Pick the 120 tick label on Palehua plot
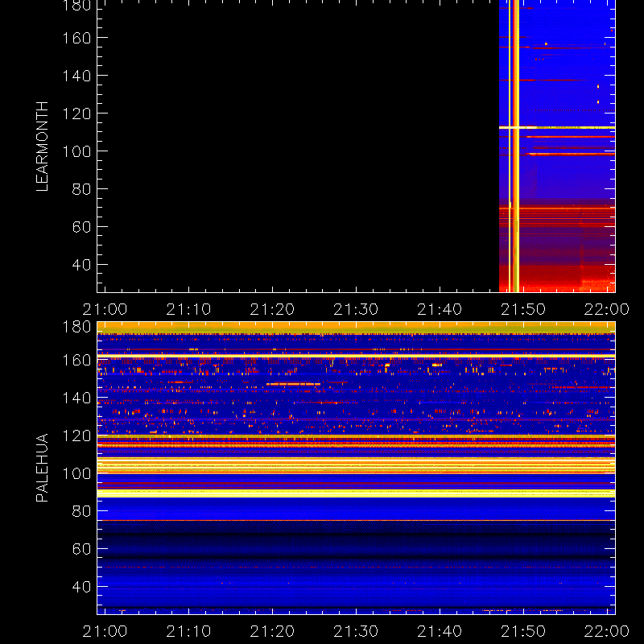The width and height of the screenshot is (644, 644). [x=76, y=436]
